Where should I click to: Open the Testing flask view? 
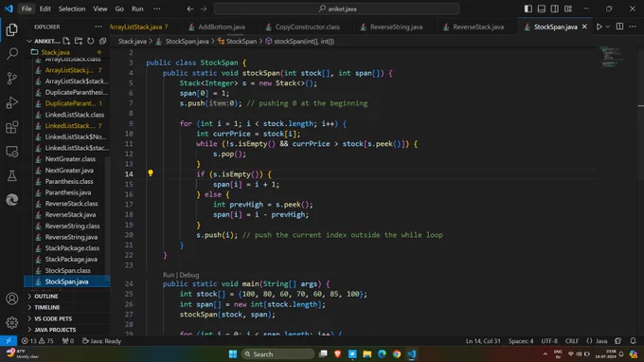(x=12, y=176)
